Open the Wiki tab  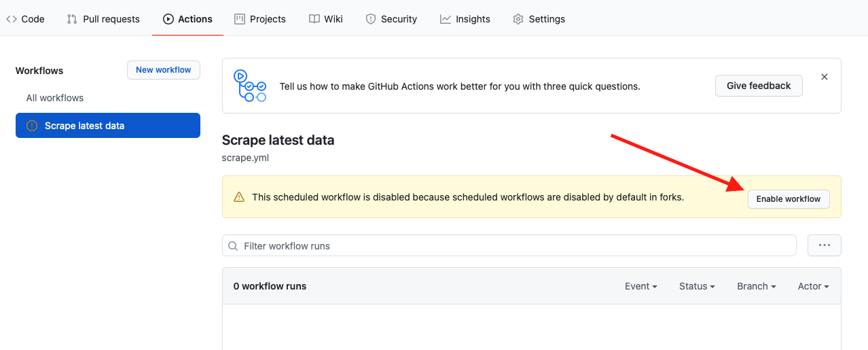(326, 19)
